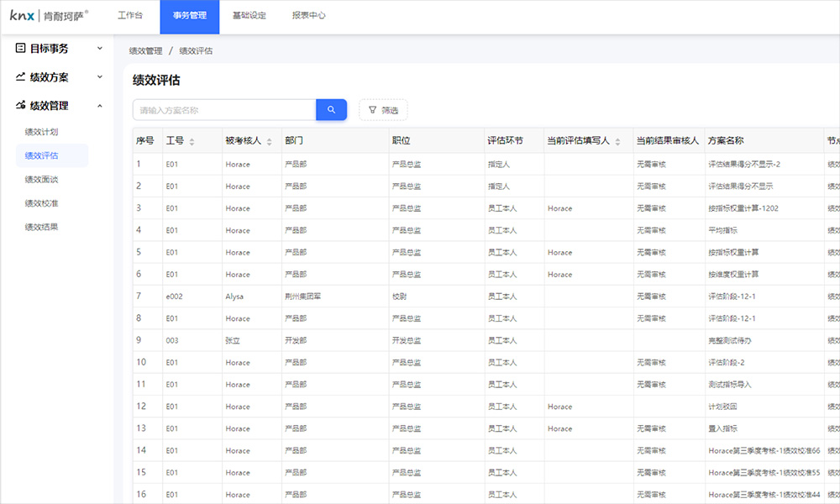Click plan name 按维度权重计算

[733, 274]
